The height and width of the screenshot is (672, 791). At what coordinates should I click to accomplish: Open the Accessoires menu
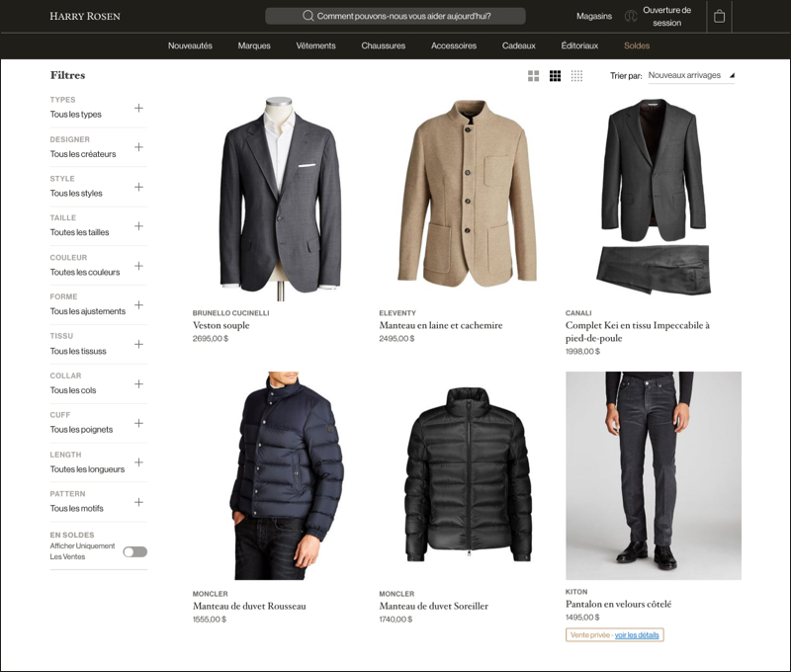coord(454,45)
